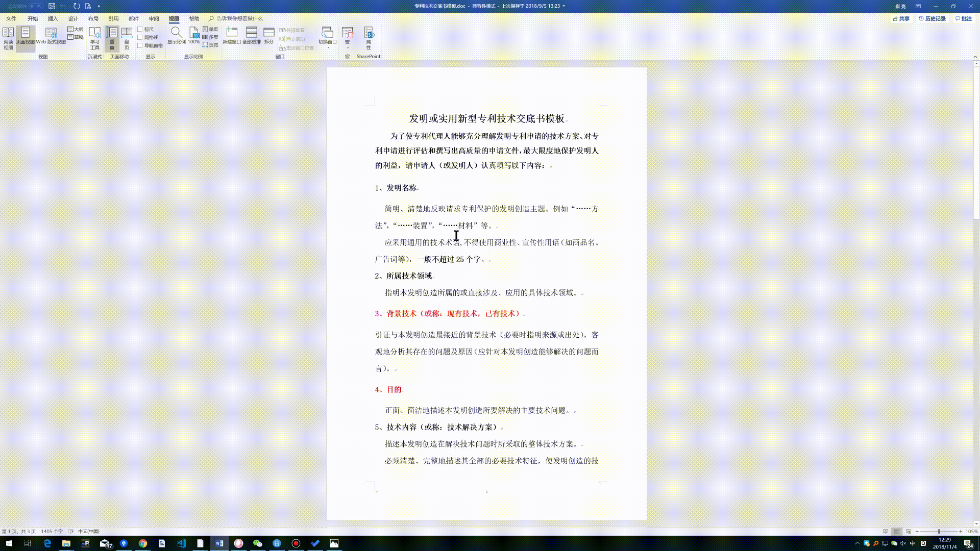Open 历史记录 version history button
Screen dimensions: 980x551
pyautogui.click(x=932, y=18)
